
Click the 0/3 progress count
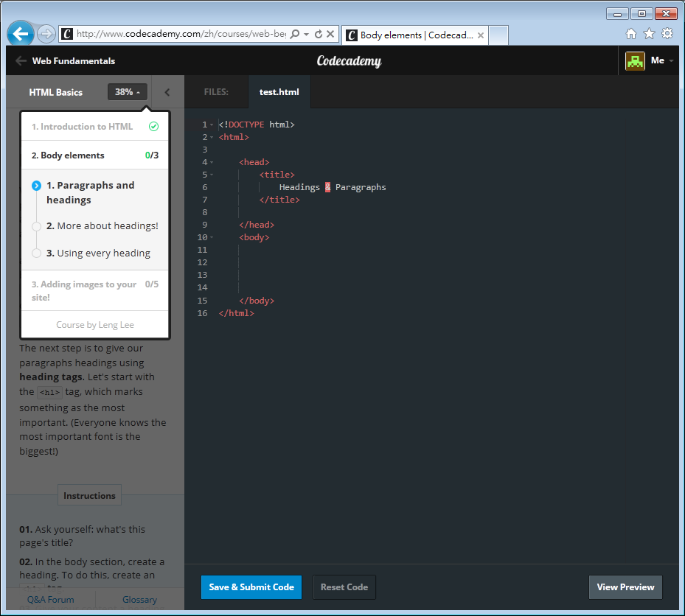tap(152, 155)
